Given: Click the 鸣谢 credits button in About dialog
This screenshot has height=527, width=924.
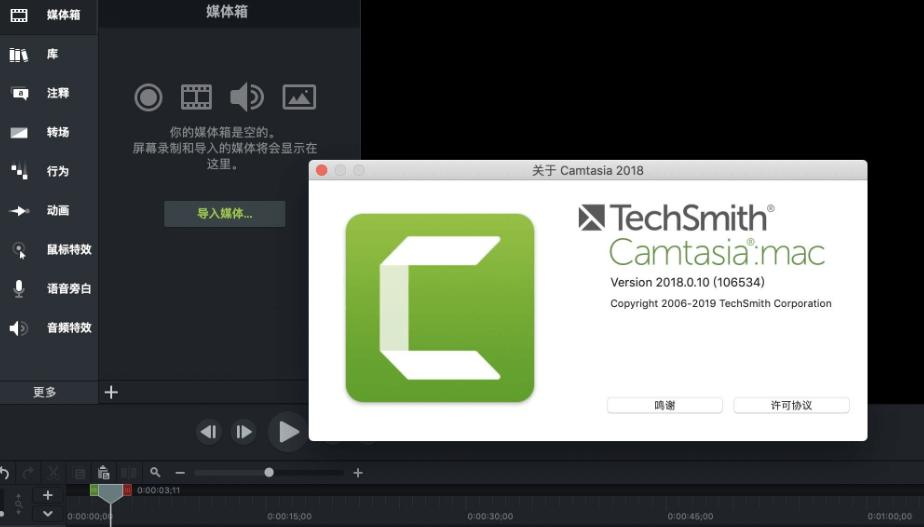Looking at the screenshot, I should (x=665, y=405).
